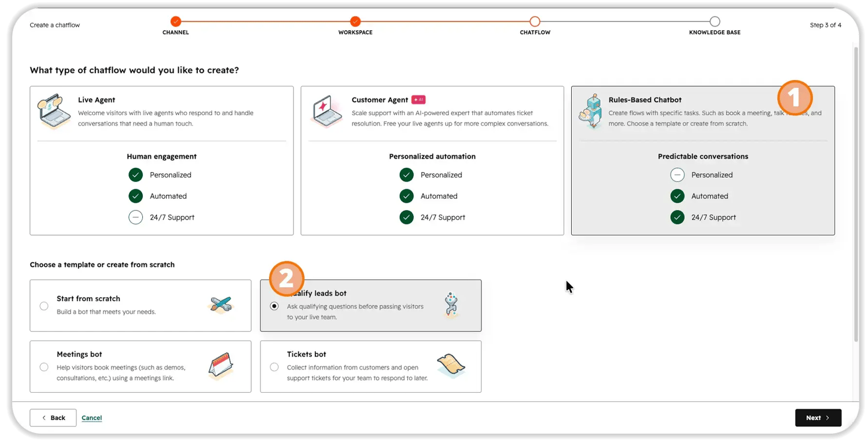Click the Human engagement heading

coord(161,156)
